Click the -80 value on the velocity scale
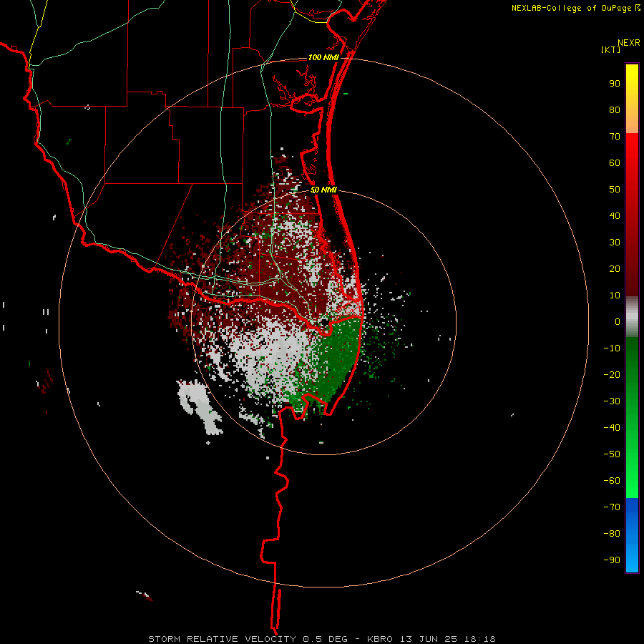Screen dimensions: 644x644 (612, 534)
